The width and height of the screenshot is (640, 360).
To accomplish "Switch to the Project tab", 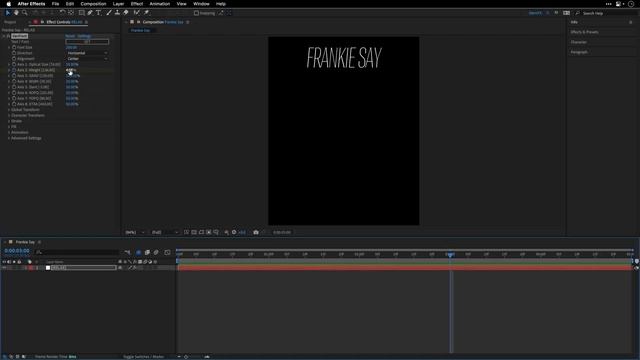I will (10, 22).
